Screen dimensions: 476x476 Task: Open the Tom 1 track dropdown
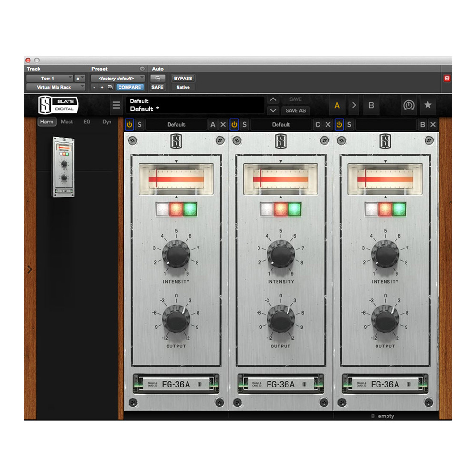coord(50,79)
